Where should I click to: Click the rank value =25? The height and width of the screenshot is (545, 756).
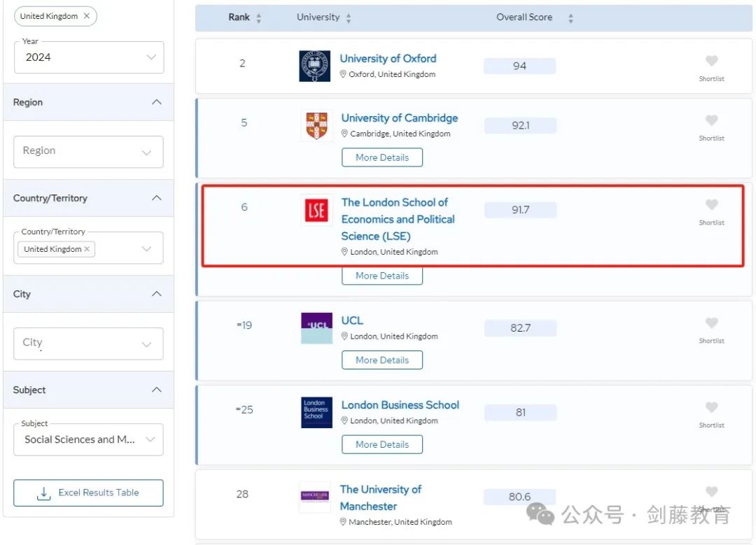click(244, 409)
